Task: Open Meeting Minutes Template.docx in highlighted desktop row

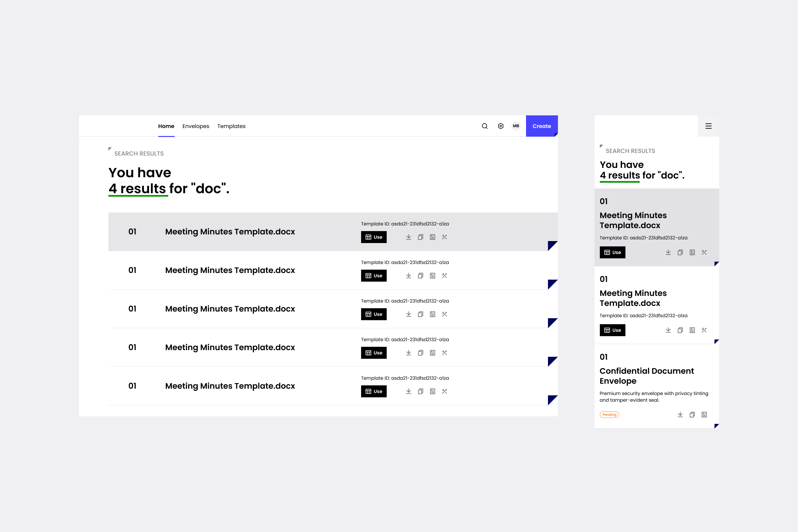Action: (230, 232)
